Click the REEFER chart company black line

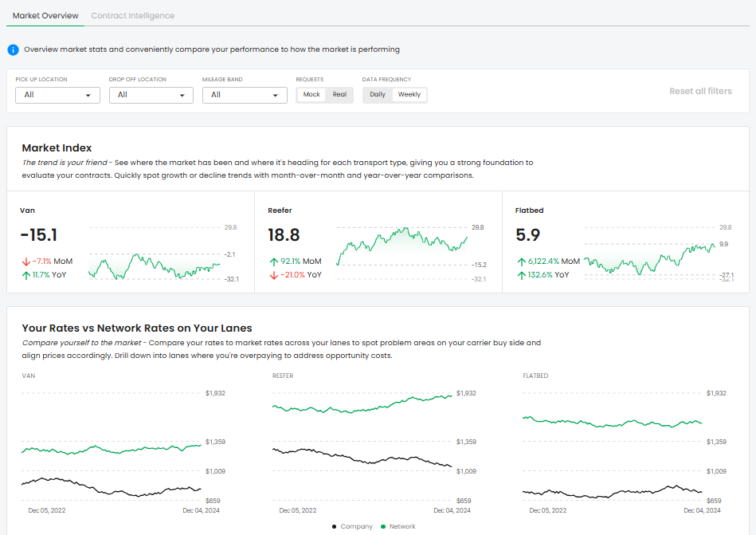pyautogui.click(x=362, y=458)
